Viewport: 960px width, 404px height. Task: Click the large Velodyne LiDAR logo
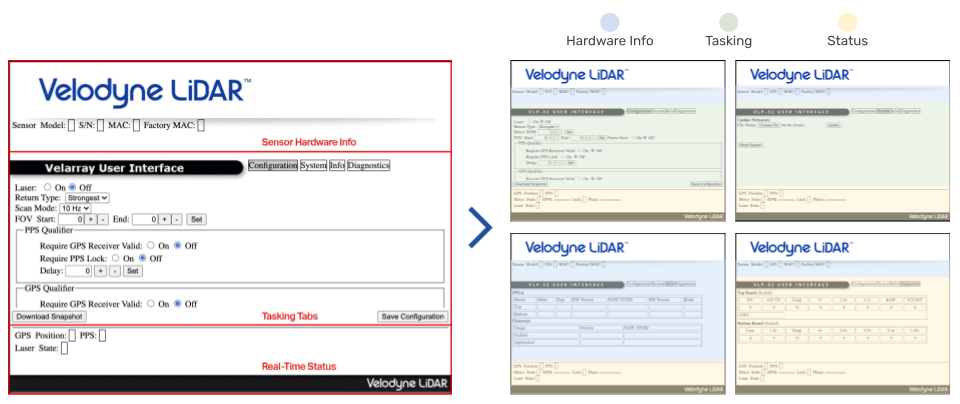tap(145, 92)
